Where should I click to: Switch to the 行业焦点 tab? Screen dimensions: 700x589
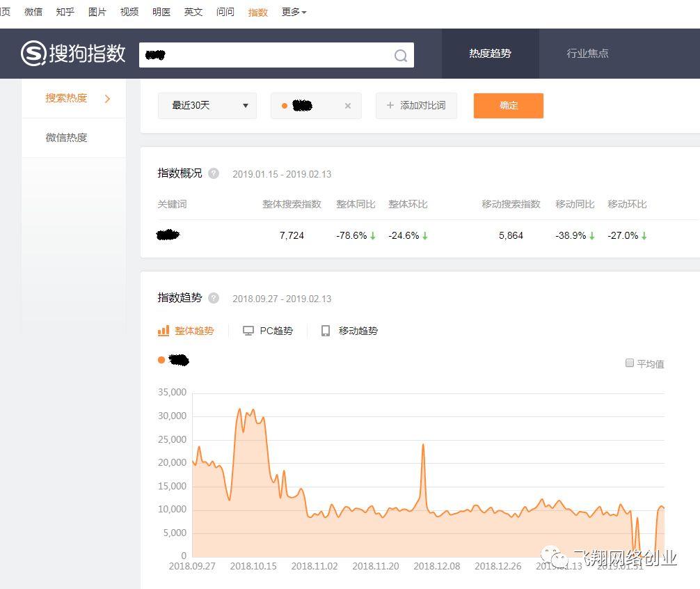click(x=587, y=53)
